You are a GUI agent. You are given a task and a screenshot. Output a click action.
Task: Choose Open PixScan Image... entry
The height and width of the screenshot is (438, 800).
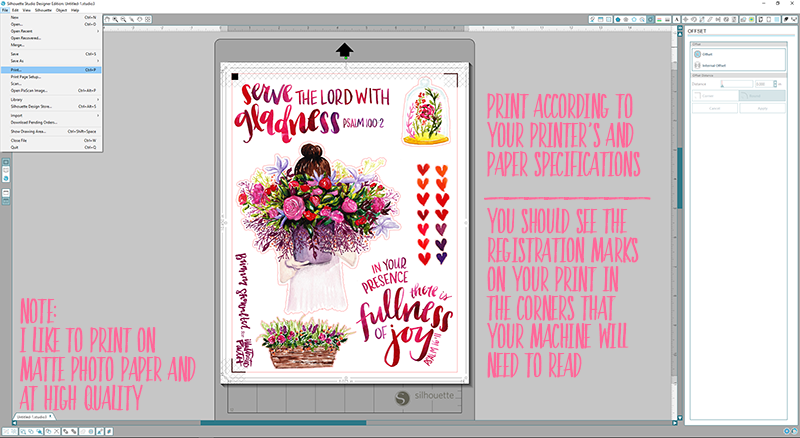(x=51, y=90)
